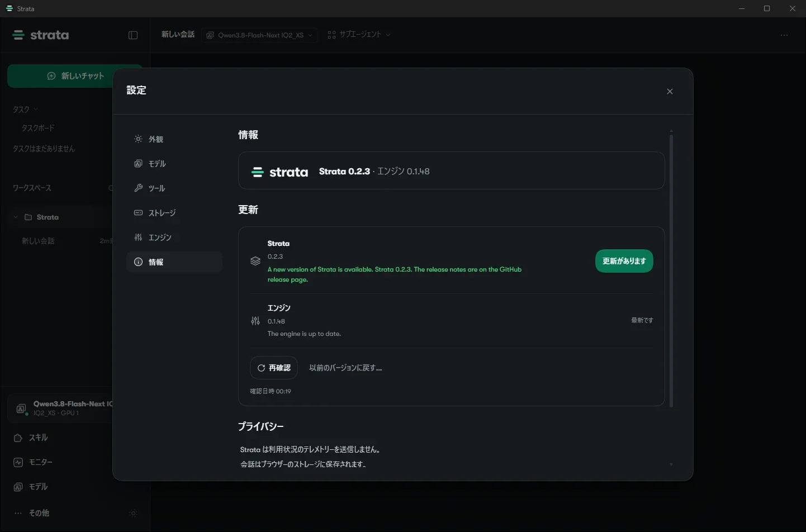The width and height of the screenshot is (806, 532).
Task: Open the ツール settings tab
Action: point(174,188)
